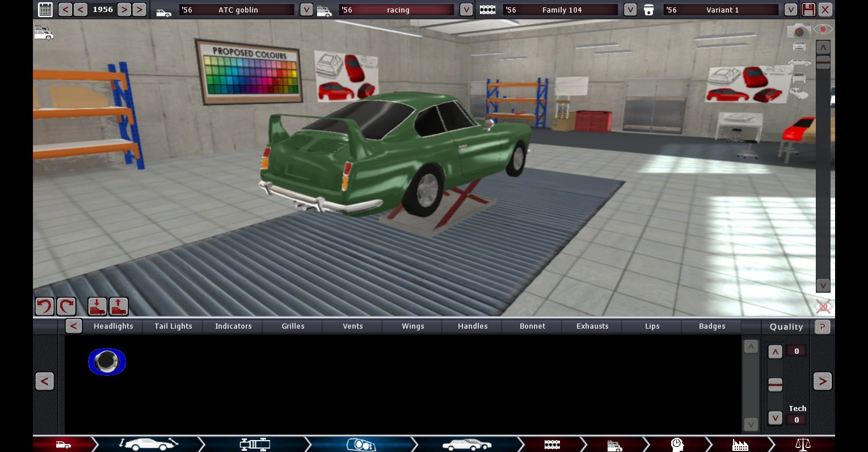This screenshot has height=452, width=868.
Task: Expand the ATC goblin model dropdown
Action: [x=306, y=10]
